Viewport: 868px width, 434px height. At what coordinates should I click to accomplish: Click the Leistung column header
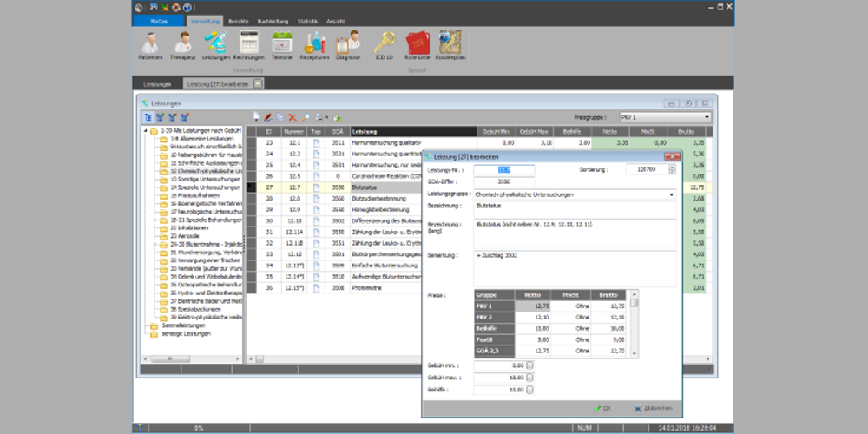tap(413, 132)
